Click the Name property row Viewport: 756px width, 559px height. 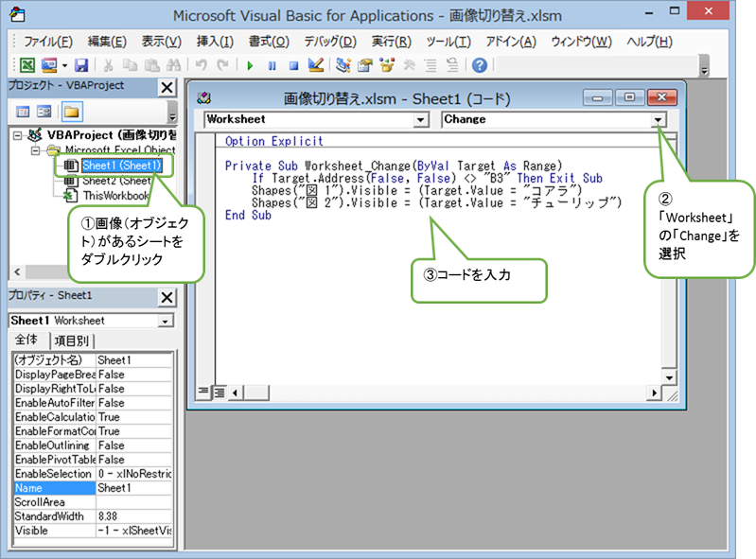(93, 488)
